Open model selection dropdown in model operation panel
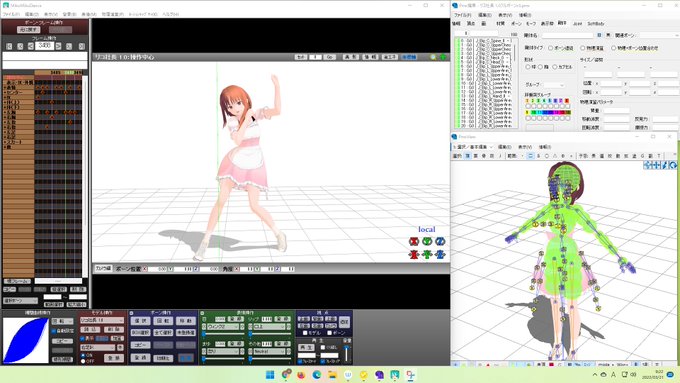This screenshot has width=680, height=383. coord(102,321)
